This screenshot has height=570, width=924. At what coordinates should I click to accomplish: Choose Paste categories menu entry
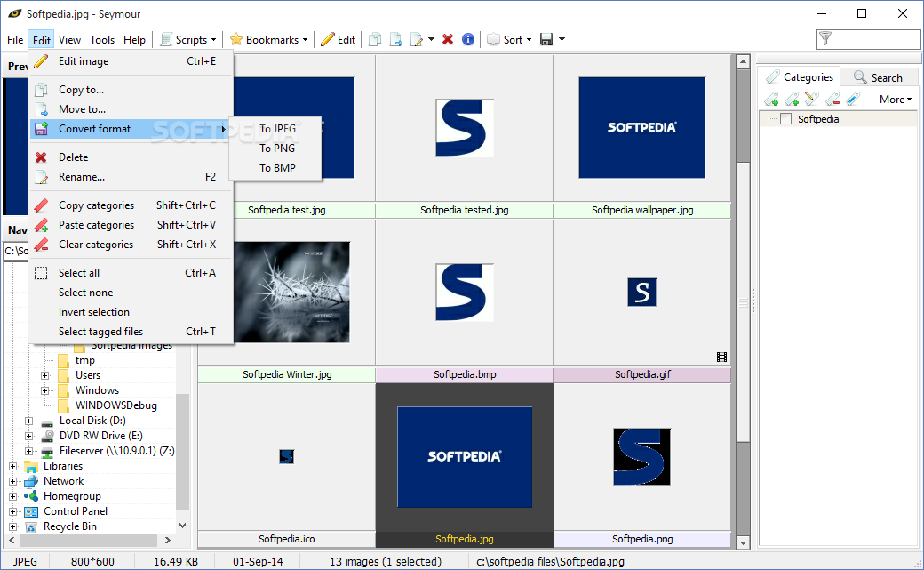click(131, 225)
